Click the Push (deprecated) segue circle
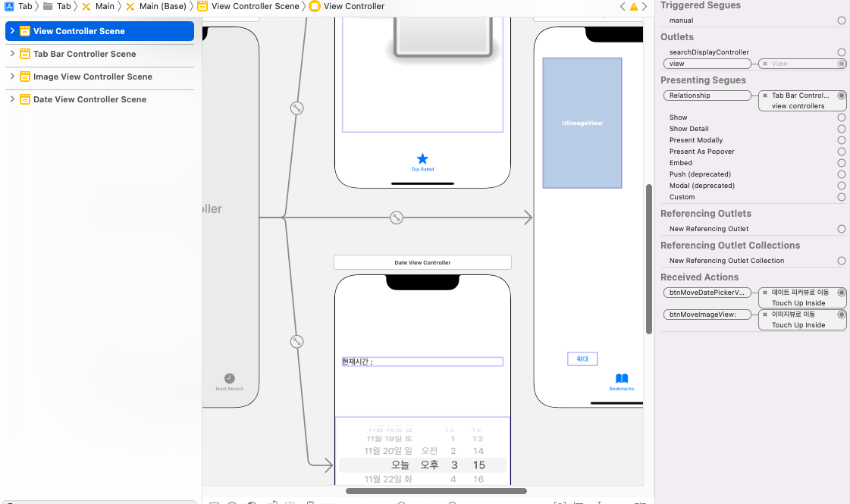 (842, 174)
